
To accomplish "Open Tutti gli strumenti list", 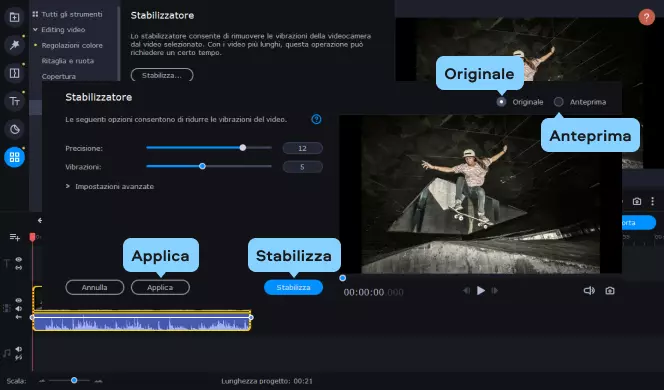I will click(x=68, y=14).
